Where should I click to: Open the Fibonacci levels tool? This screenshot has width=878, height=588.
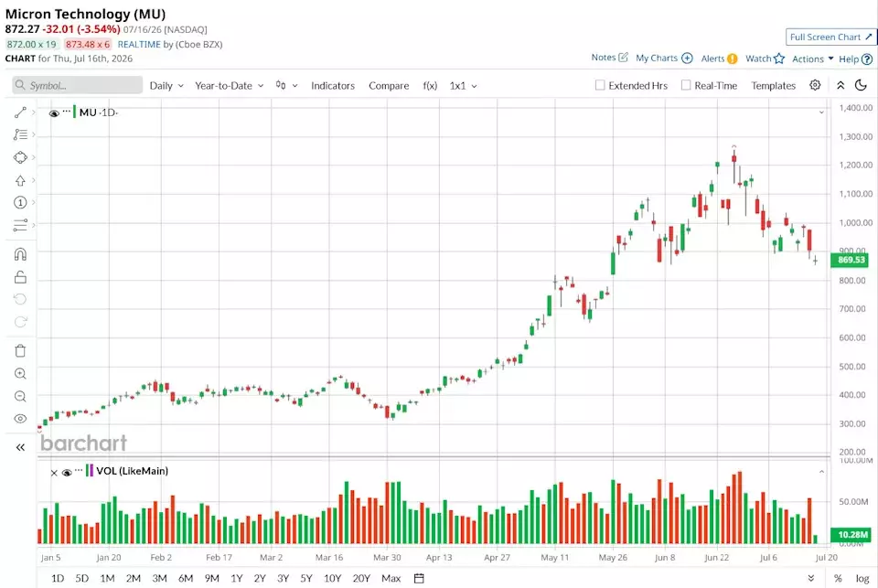pyautogui.click(x=20, y=134)
